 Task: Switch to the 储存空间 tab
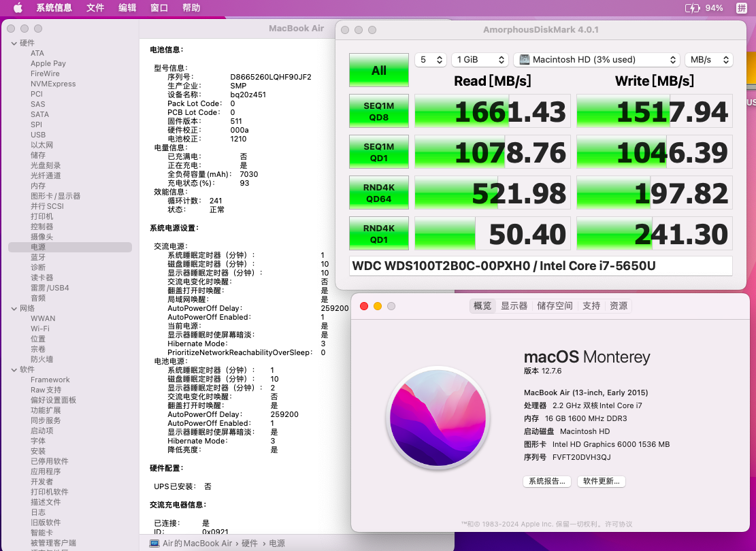pyautogui.click(x=555, y=305)
